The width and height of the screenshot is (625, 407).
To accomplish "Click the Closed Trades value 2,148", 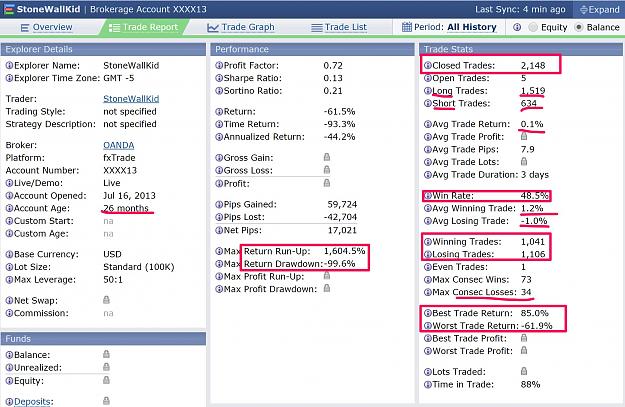I will (x=533, y=65).
